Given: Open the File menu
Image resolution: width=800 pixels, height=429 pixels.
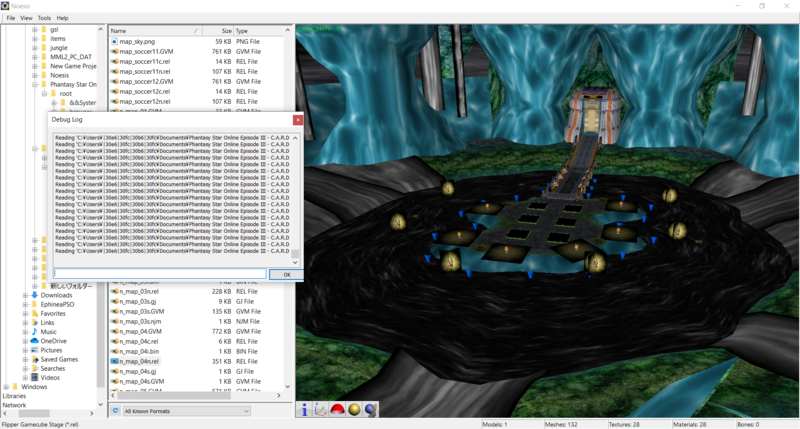Looking at the screenshot, I should pos(11,18).
